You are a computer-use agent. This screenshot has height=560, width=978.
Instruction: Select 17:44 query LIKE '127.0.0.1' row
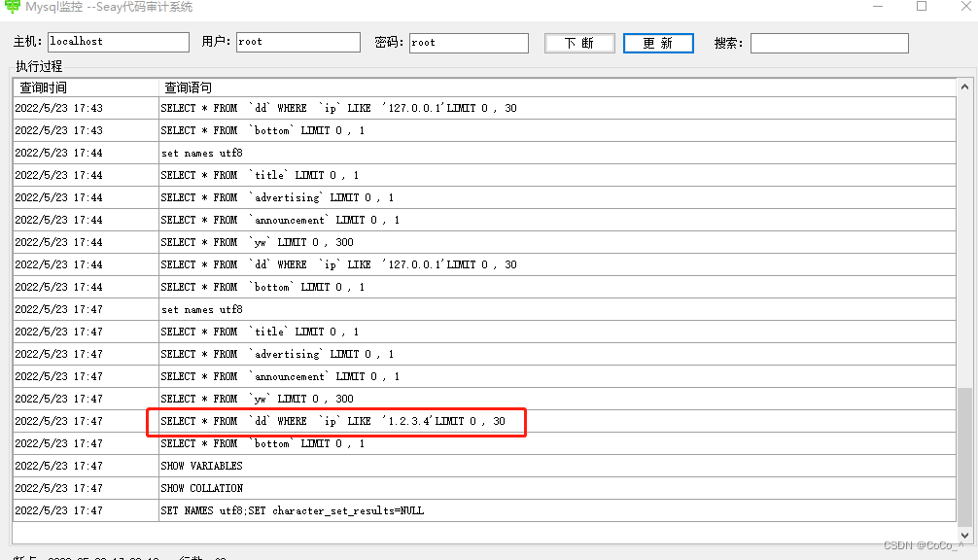click(485, 264)
